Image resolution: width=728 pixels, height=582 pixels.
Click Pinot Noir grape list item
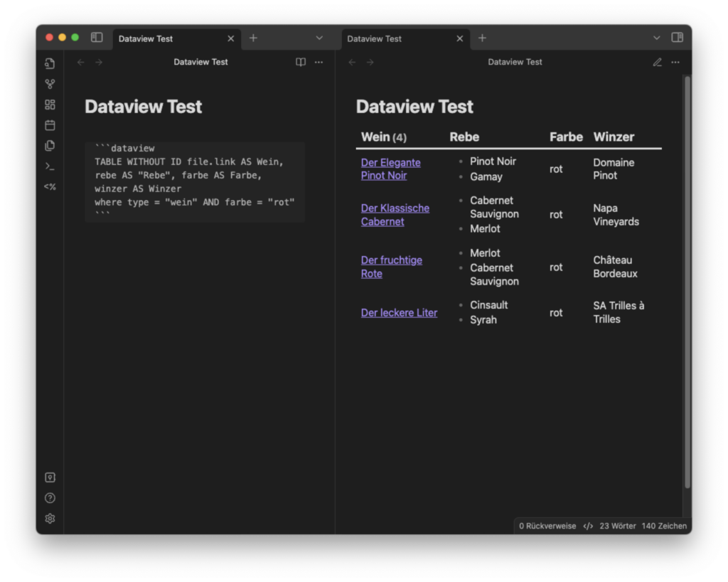click(x=493, y=162)
